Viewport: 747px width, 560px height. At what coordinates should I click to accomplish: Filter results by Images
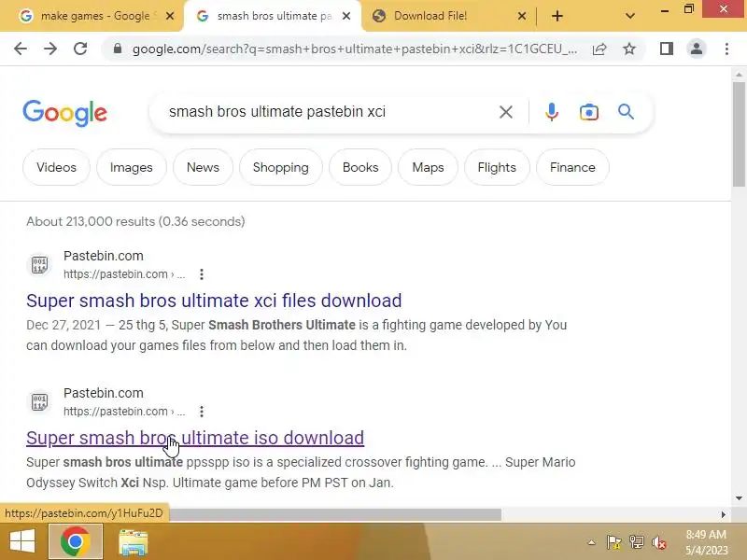pyautogui.click(x=132, y=167)
